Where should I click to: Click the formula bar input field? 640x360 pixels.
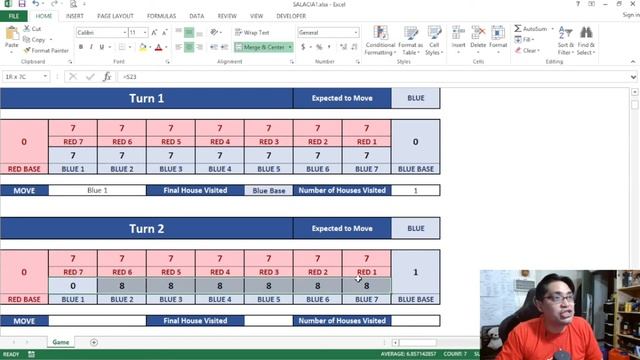[x=373, y=77]
